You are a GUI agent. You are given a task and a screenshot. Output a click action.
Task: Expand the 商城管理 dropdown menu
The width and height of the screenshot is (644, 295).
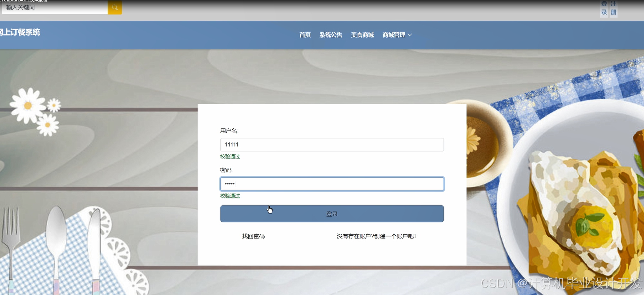[397, 35]
